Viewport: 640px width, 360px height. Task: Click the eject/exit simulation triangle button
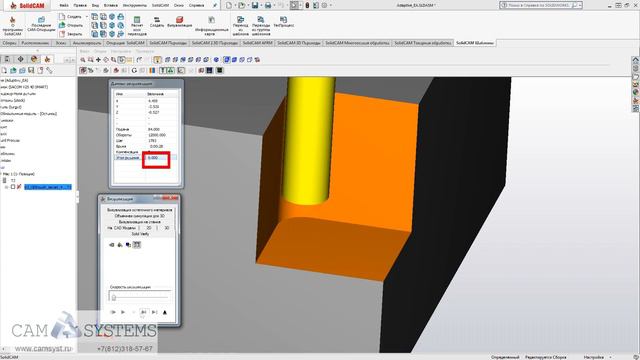click(165, 312)
